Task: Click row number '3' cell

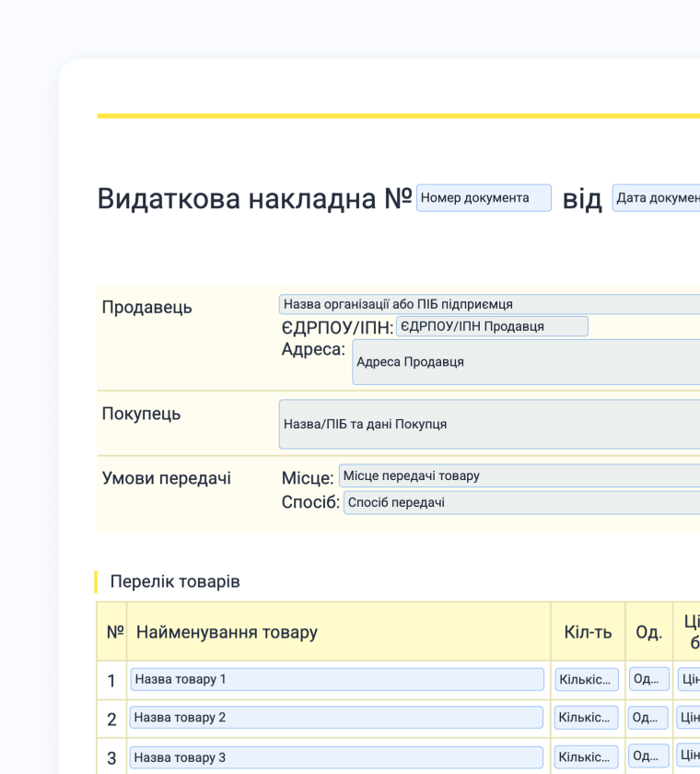Action: pyautogui.click(x=111, y=757)
